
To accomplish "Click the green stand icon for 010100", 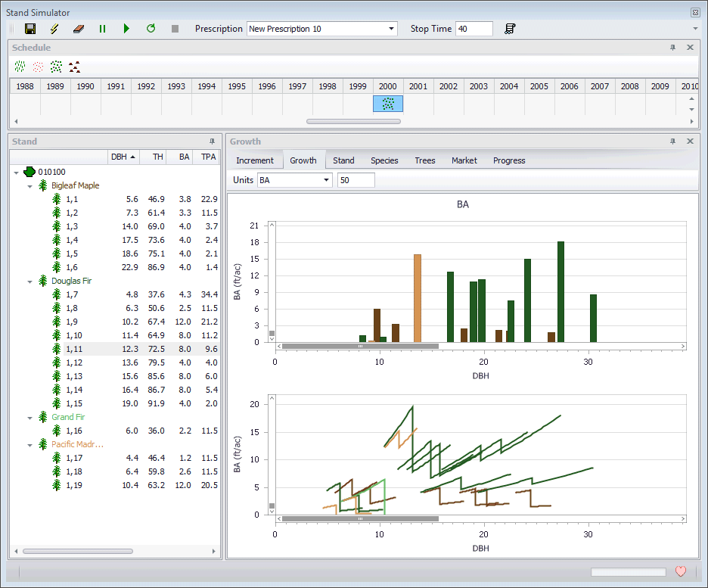I will 29,172.
